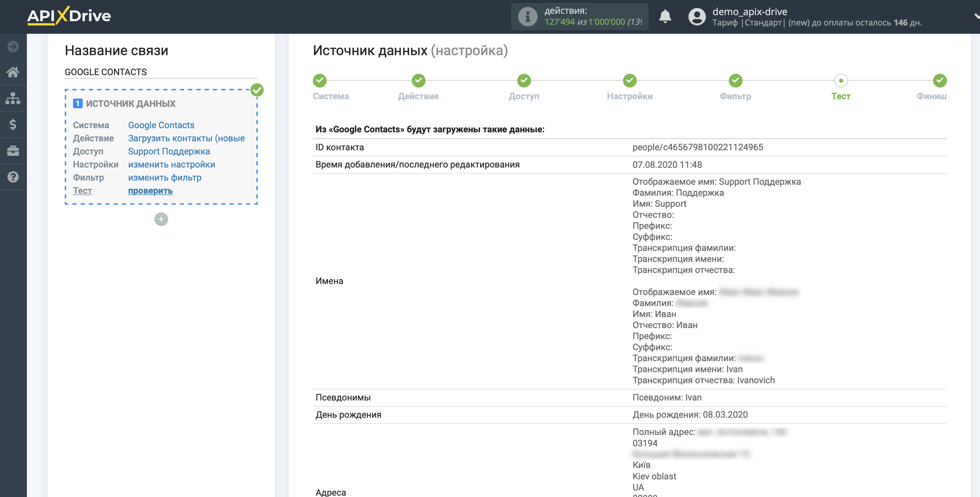
Task: Select the people/c4656798100221124965 ID value
Action: (x=698, y=147)
